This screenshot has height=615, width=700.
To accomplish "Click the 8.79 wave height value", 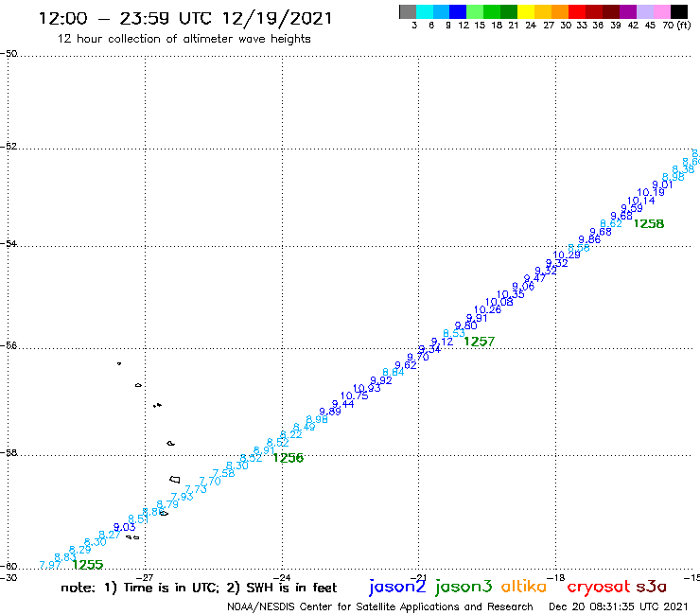I will click(167, 504).
